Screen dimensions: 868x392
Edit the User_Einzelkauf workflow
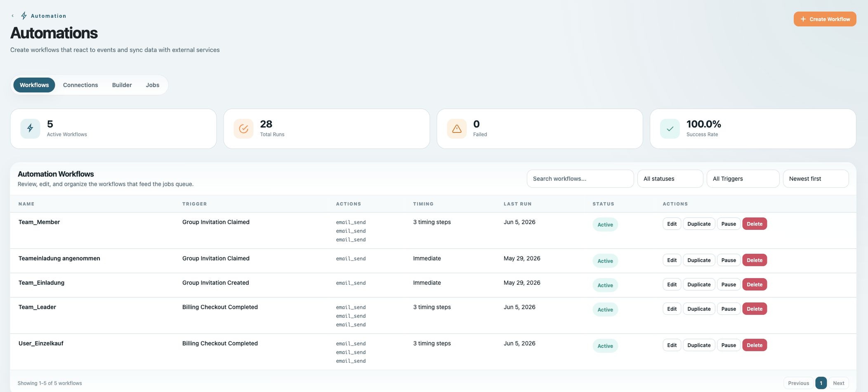click(672, 345)
